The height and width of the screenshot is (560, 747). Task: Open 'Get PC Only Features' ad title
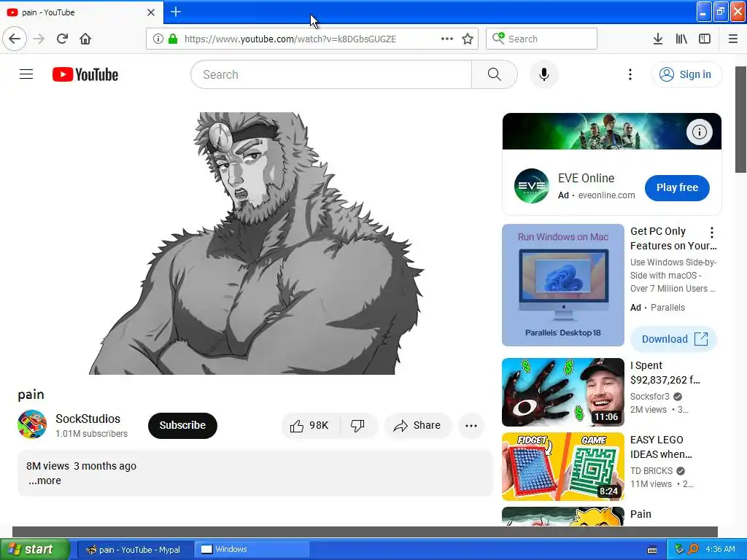(x=673, y=238)
